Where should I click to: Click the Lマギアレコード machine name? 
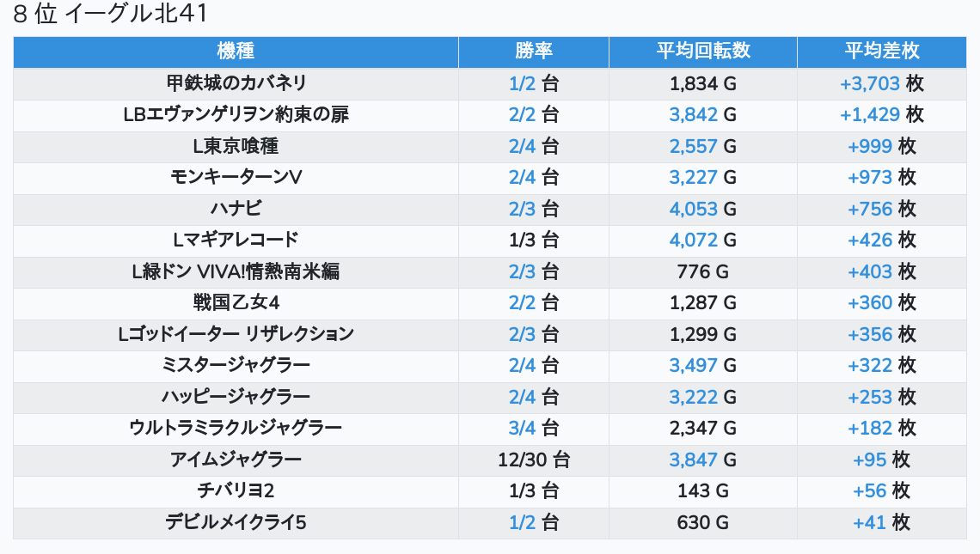[x=236, y=240]
